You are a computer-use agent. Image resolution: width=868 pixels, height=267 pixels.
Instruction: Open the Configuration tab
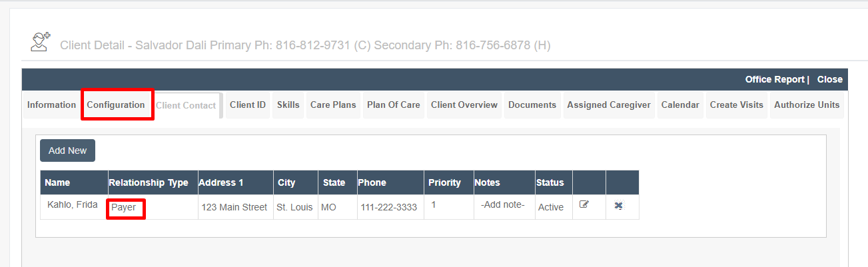click(x=116, y=105)
